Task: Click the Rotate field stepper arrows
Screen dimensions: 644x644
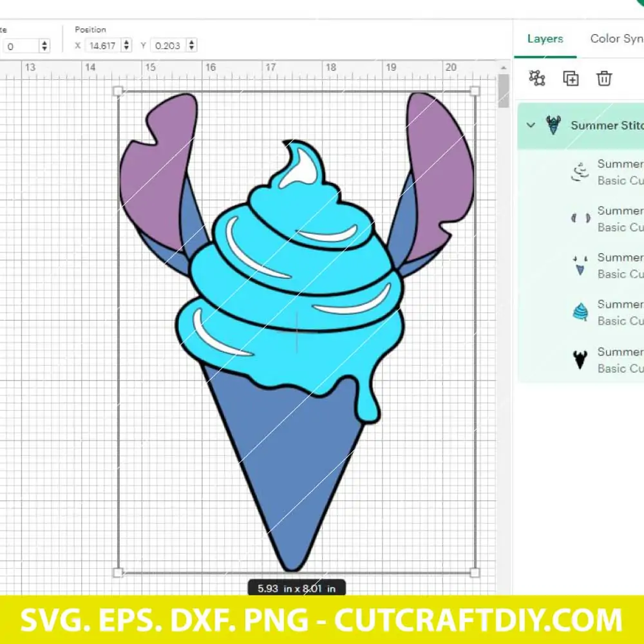Action: click(x=44, y=46)
